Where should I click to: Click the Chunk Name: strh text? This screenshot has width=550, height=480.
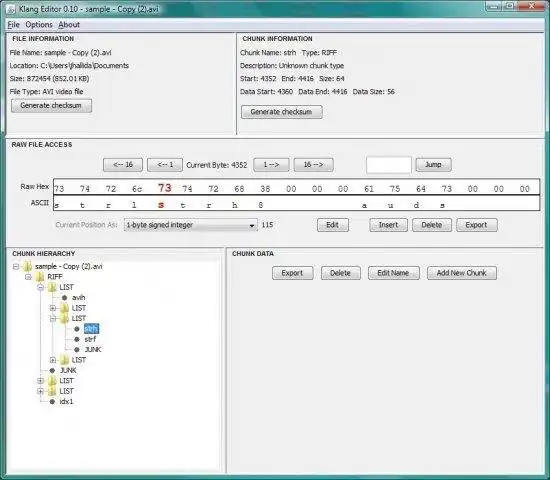(x=268, y=53)
